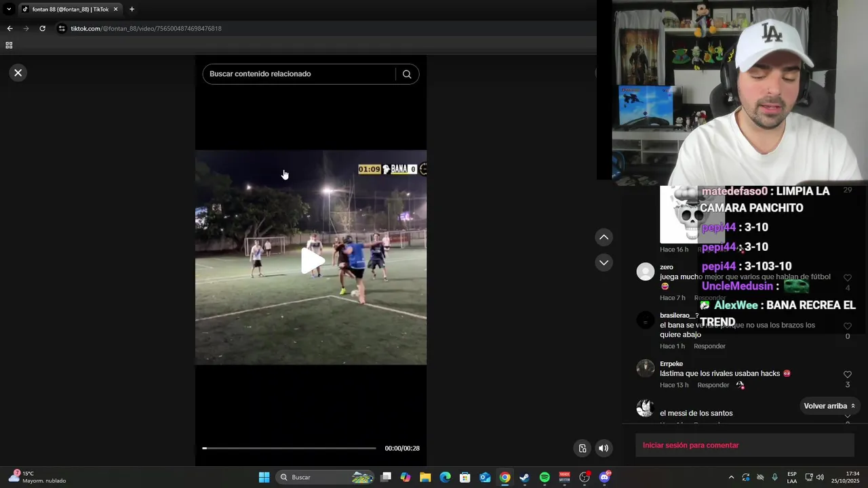
Task: Open Spotify from taskbar
Action: pyautogui.click(x=545, y=477)
